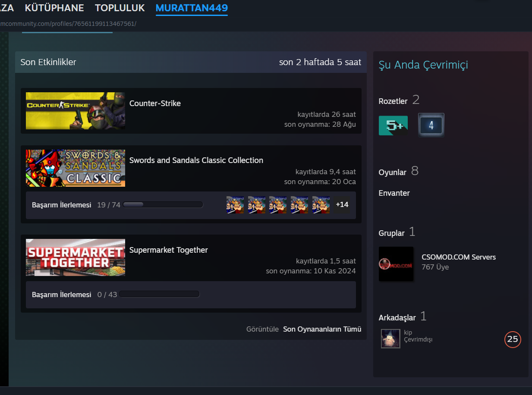The height and width of the screenshot is (395, 532).
Task: Click the profile URL address field
Action: 68,23
